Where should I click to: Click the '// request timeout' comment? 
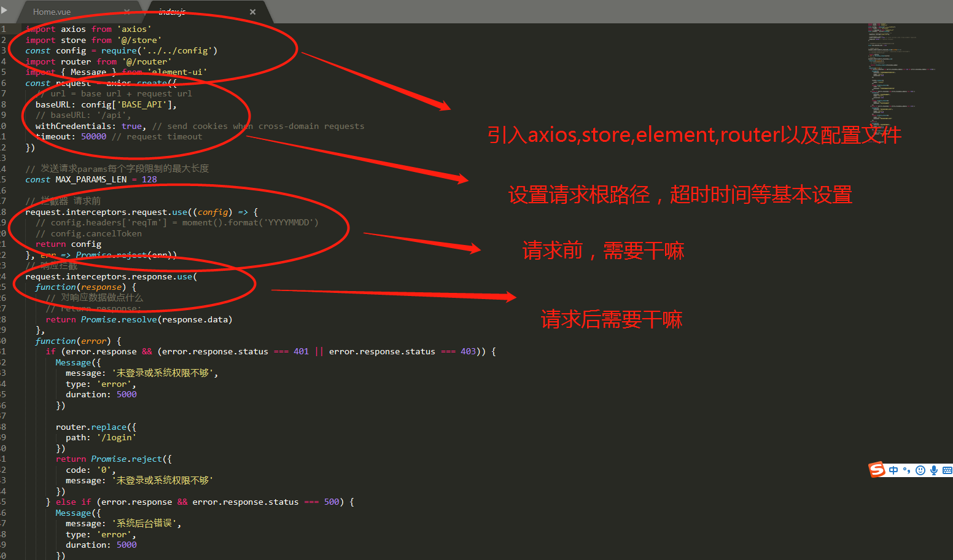pyautogui.click(x=157, y=136)
